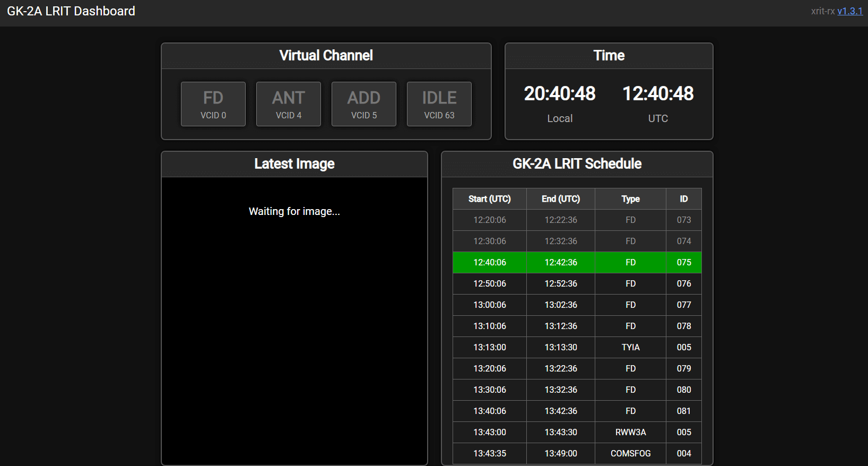Click the Local time 20:40:48
Image resolution: width=868 pixels, height=466 pixels.
[x=560, y=93]
